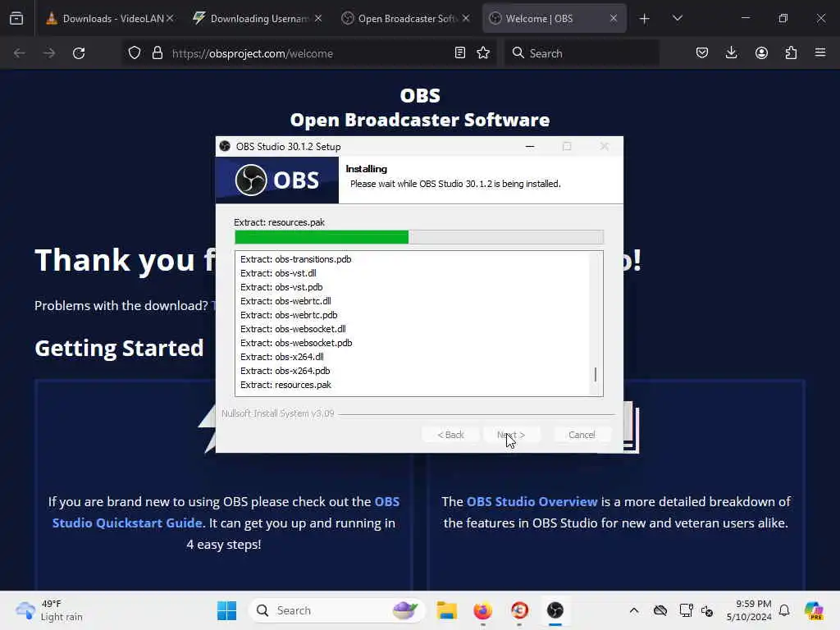Open clock showing 9:59 PM
The width and height of the screenshot is (840, 630).
pyautogui.click(x=749, y=610)
